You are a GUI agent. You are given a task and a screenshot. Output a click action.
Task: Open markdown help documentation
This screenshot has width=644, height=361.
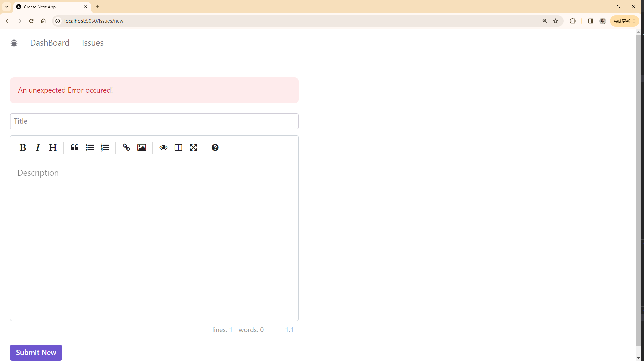pos(215,147)
